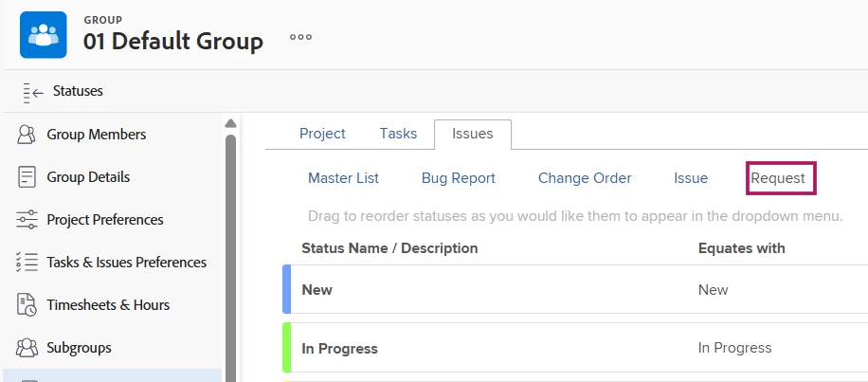Click the 01 Default Group title
Viewport: 868px width, 382px height.
click(x=173, y=42)
